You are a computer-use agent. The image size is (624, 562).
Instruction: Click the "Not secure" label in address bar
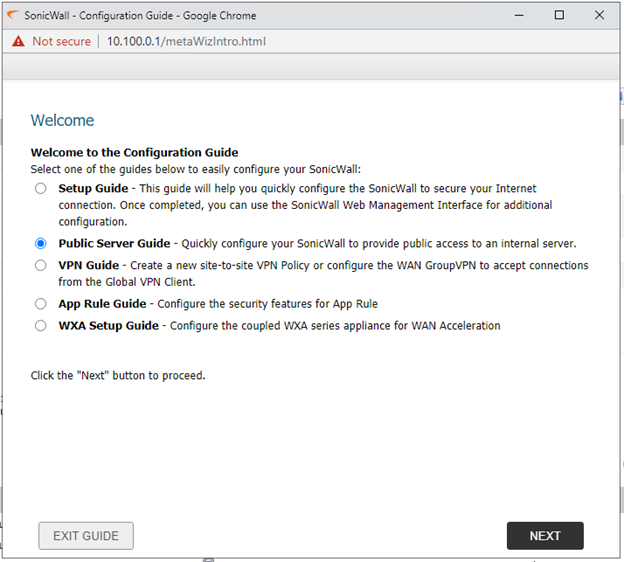coord(62,41)
